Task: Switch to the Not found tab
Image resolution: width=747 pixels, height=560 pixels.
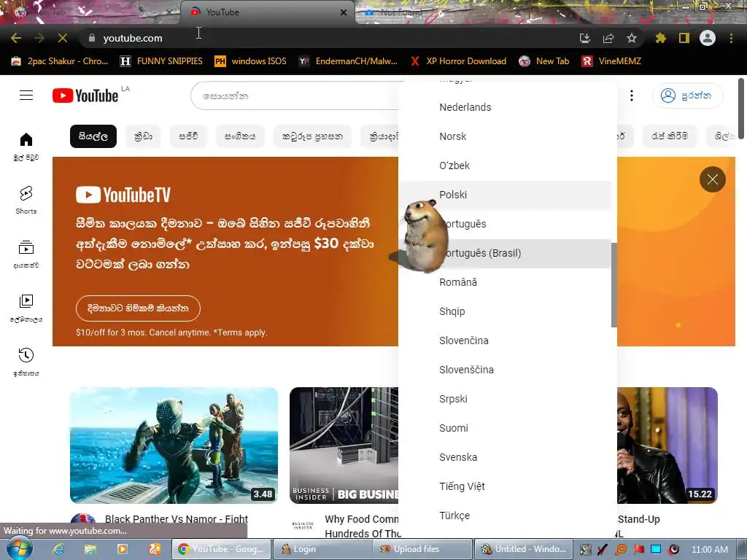Action: pyautogui.click(x=401, y=12)
